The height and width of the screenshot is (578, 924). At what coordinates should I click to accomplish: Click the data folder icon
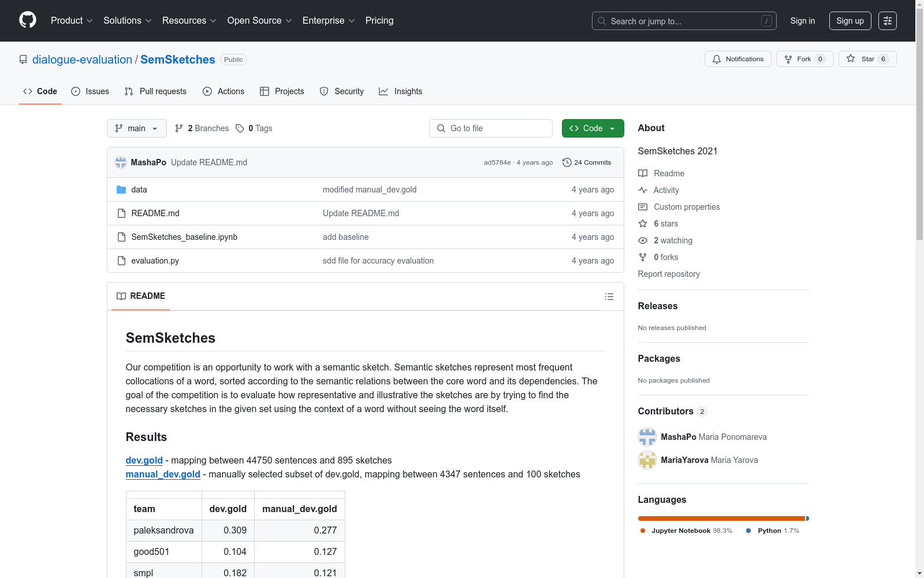pyautogui.click(x=121, y=190)
